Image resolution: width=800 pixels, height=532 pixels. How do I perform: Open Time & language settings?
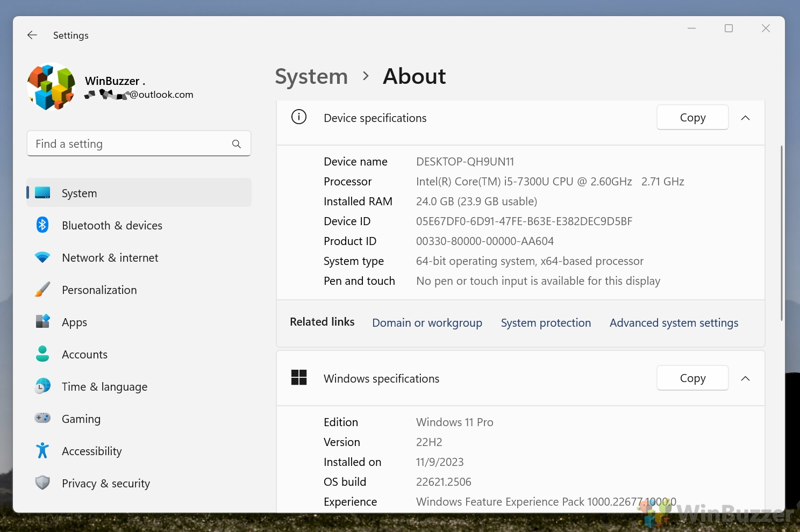tap(139, 386)
